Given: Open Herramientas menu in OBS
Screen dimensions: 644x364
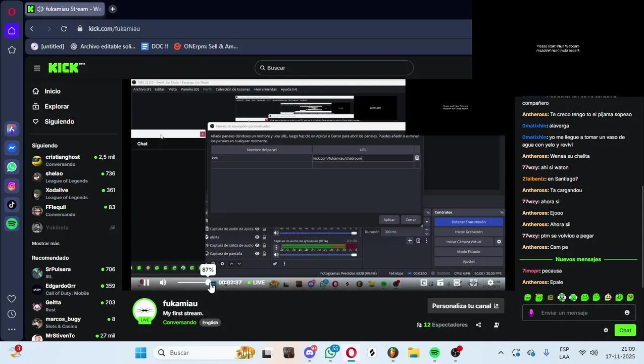Looking at the screenshot, I should [x=265, y=89].
